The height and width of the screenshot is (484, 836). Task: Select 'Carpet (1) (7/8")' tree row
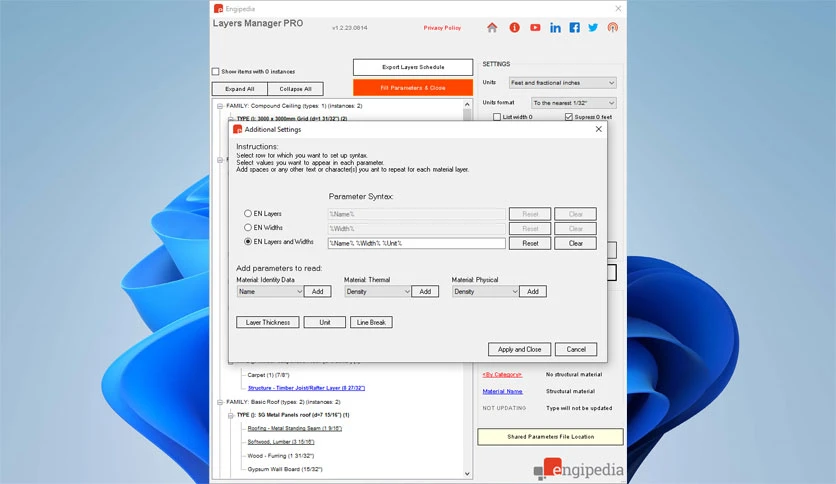(x=268, y=375)
